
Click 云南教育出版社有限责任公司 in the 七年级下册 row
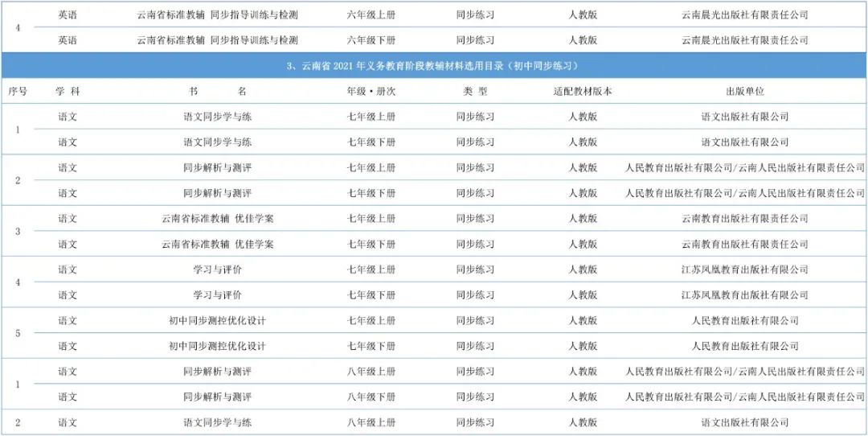[x=745, y=245]
